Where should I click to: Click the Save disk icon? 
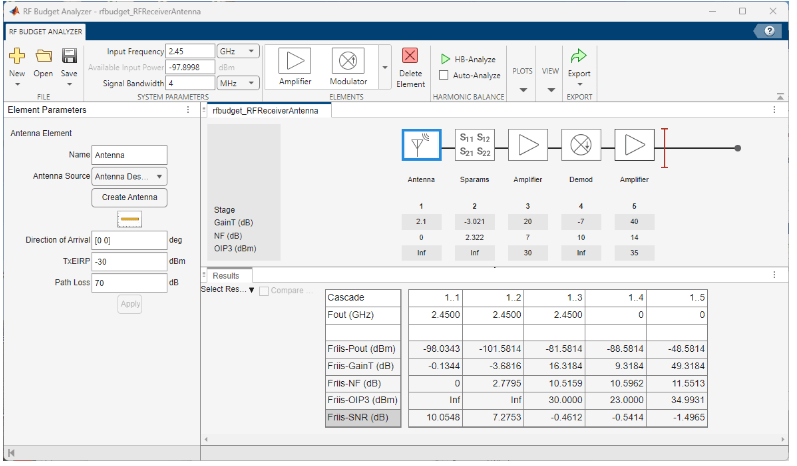click(69, 56)
